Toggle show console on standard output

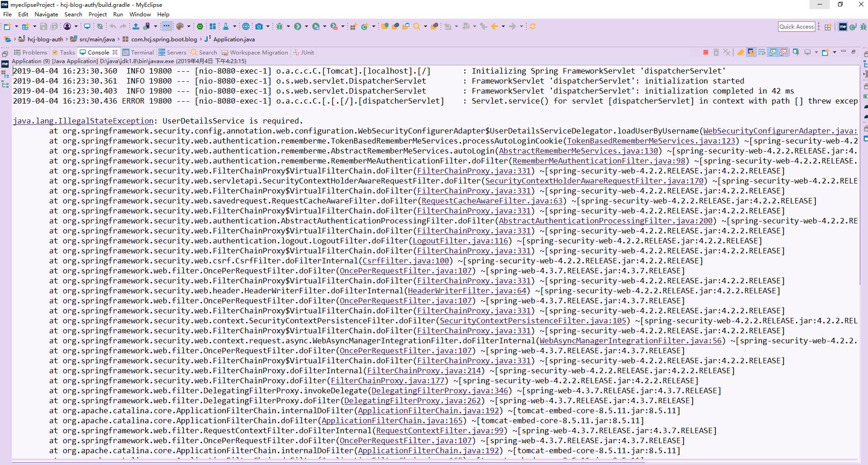773,52
